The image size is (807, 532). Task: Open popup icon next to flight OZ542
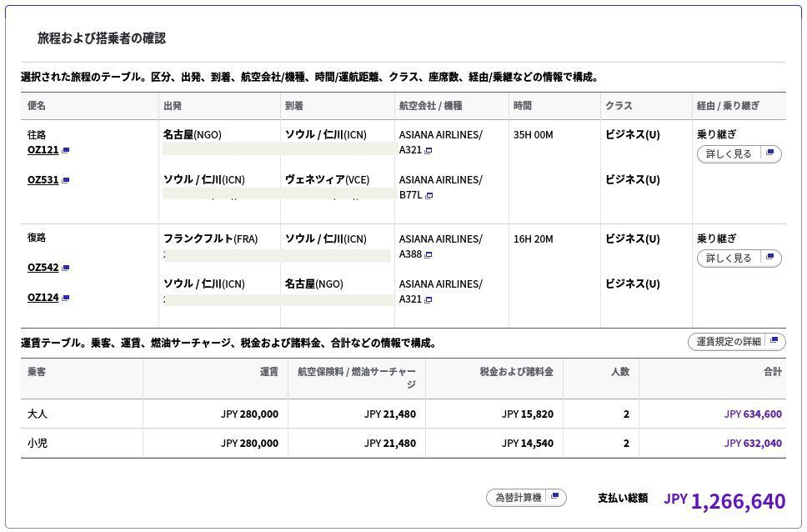coord(66,269)
